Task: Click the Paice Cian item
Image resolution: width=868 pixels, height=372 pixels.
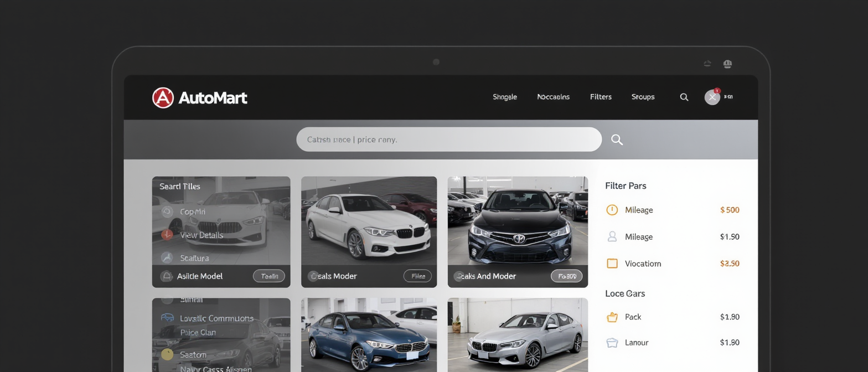Action: (198, 333)
